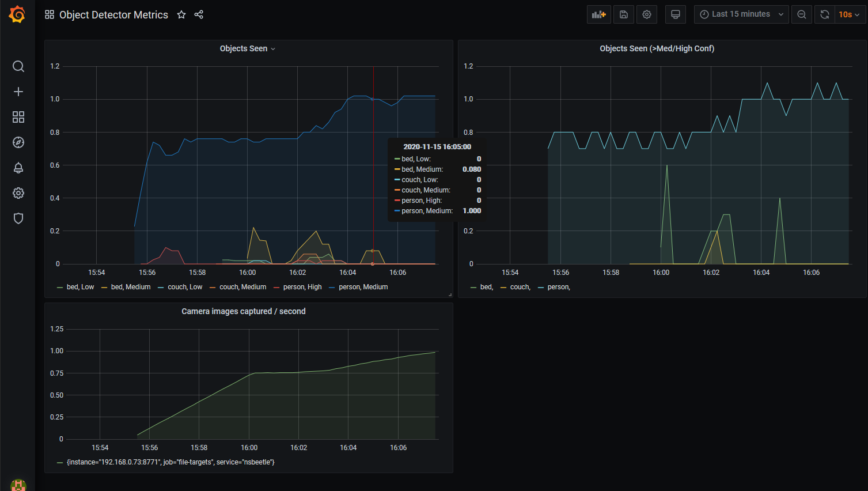
Task: Open the Last 15 minutes time picker
Action: tap(741, 14)
